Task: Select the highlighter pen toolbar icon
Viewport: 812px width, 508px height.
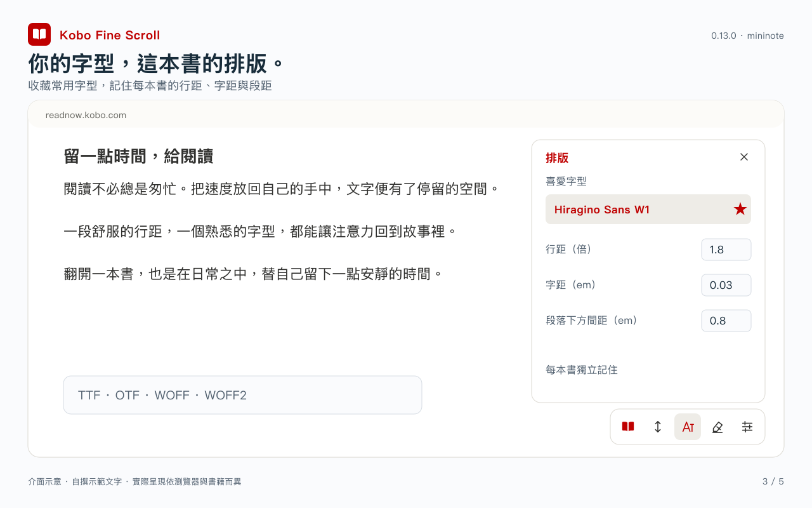Action: pyautogui.click(x=717, y=427)
